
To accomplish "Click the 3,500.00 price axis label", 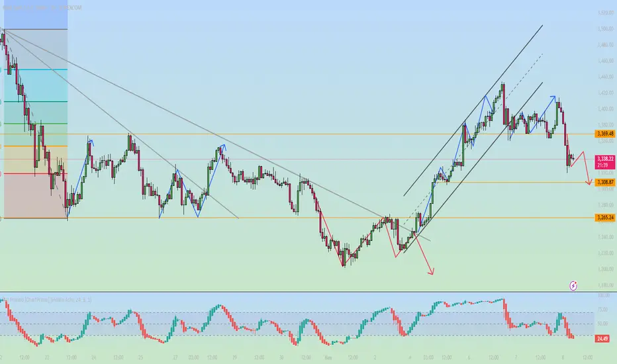I will pos(606,28).
